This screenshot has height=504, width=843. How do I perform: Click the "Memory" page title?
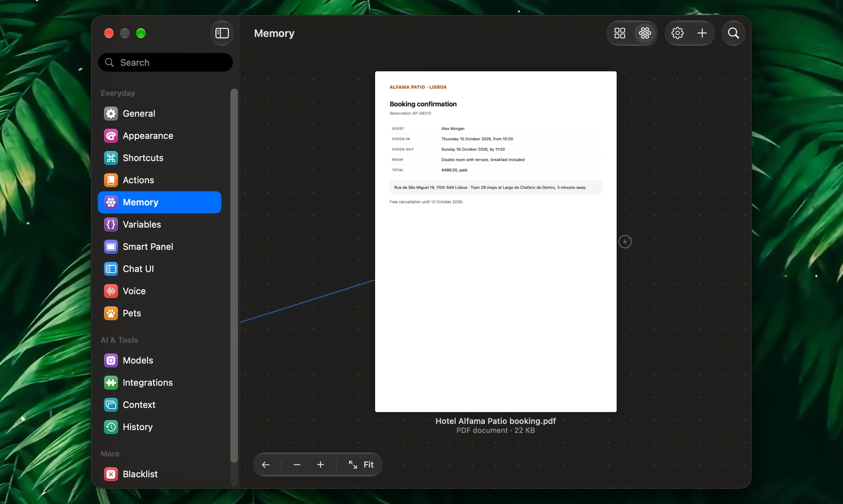(274, 33)
